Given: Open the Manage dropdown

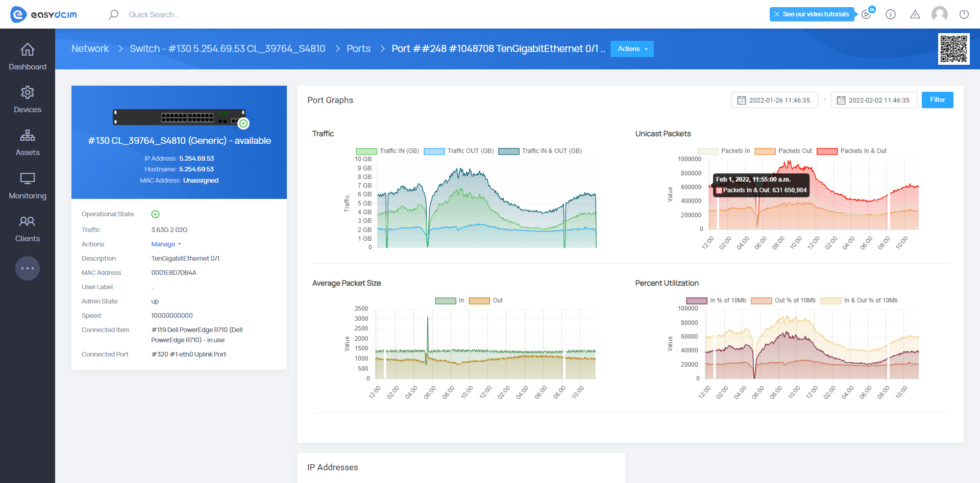Looking at the screenshot, I should [166, 244].
